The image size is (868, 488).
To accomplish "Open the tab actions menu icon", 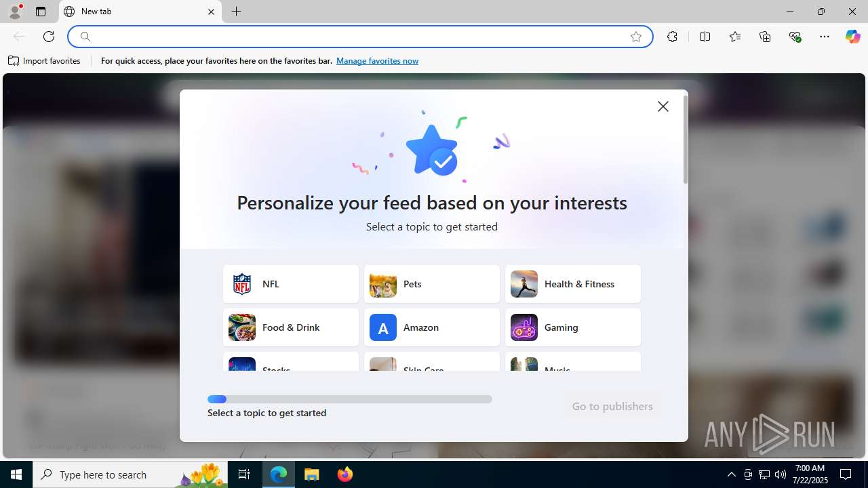I will click(x=41, y=12).
